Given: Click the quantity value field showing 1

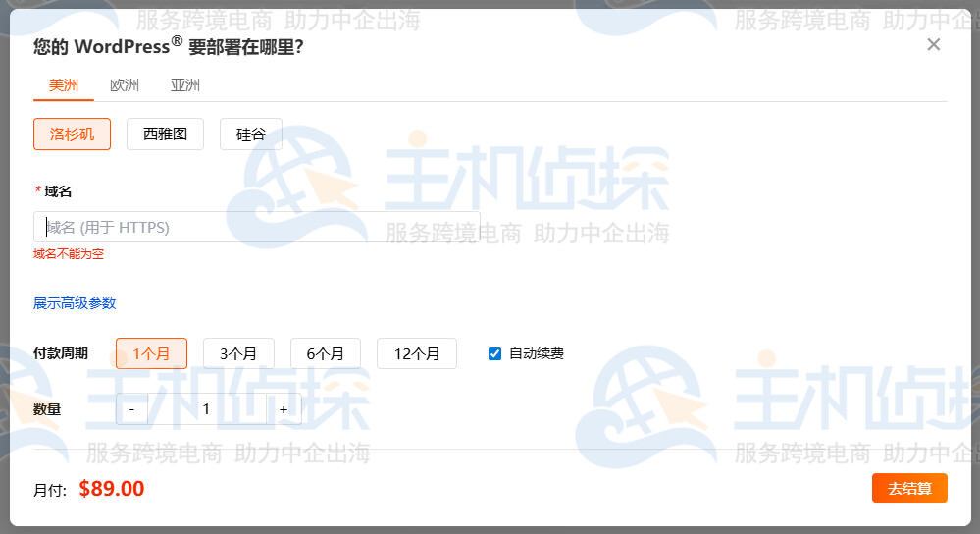Looking at the screenshot, I should coord(207,409).
